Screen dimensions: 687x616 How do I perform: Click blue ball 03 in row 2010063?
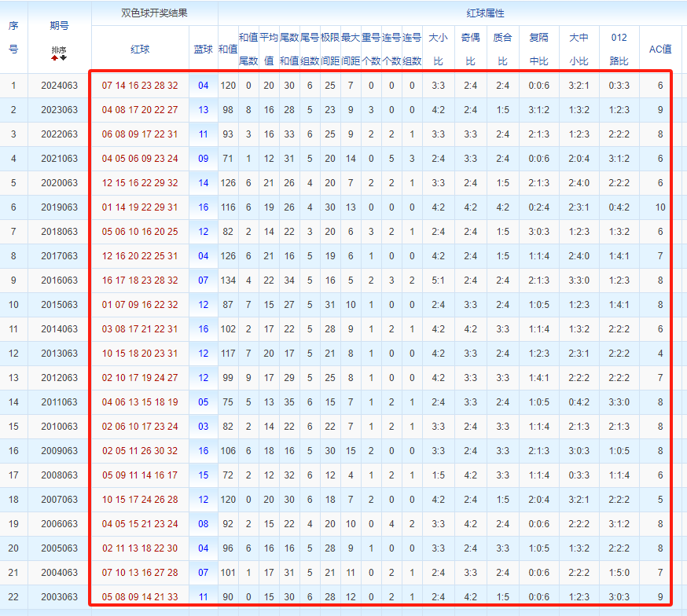pos(204,427)
